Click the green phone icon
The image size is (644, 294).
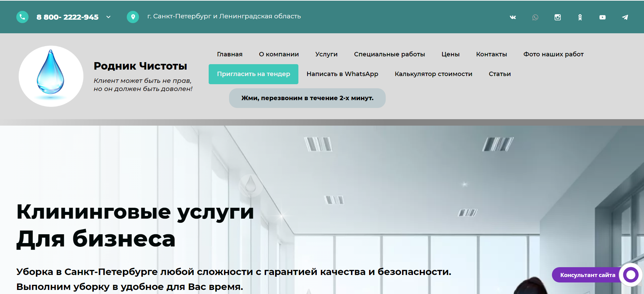click(22, 17)
